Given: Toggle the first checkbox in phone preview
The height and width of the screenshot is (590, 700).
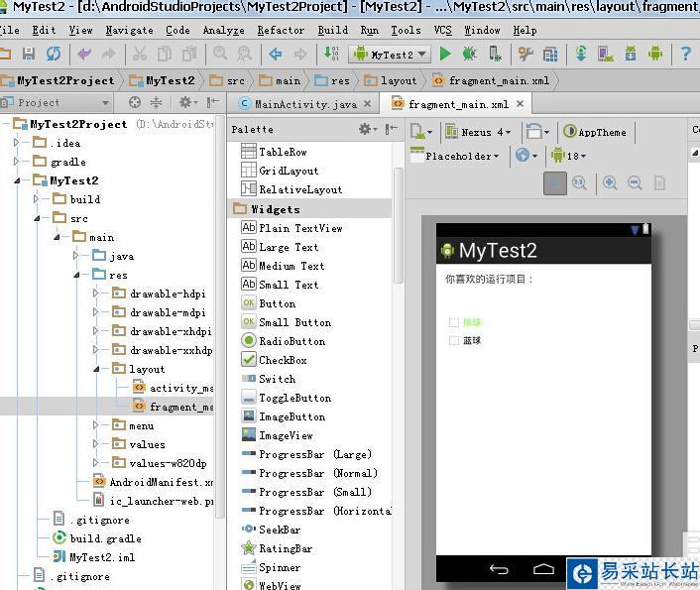Looking at the screenshot, I should (x=453, y=322).
